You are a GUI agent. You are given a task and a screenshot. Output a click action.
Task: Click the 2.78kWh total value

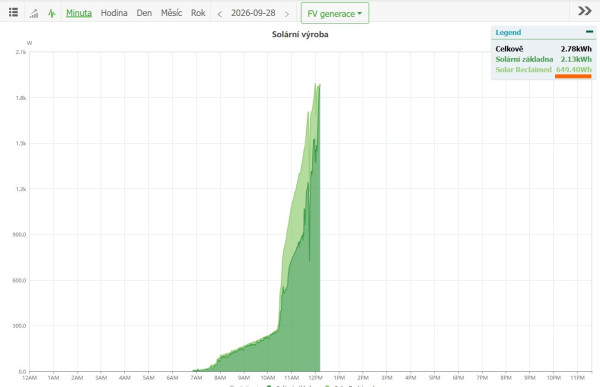(576, 49)
